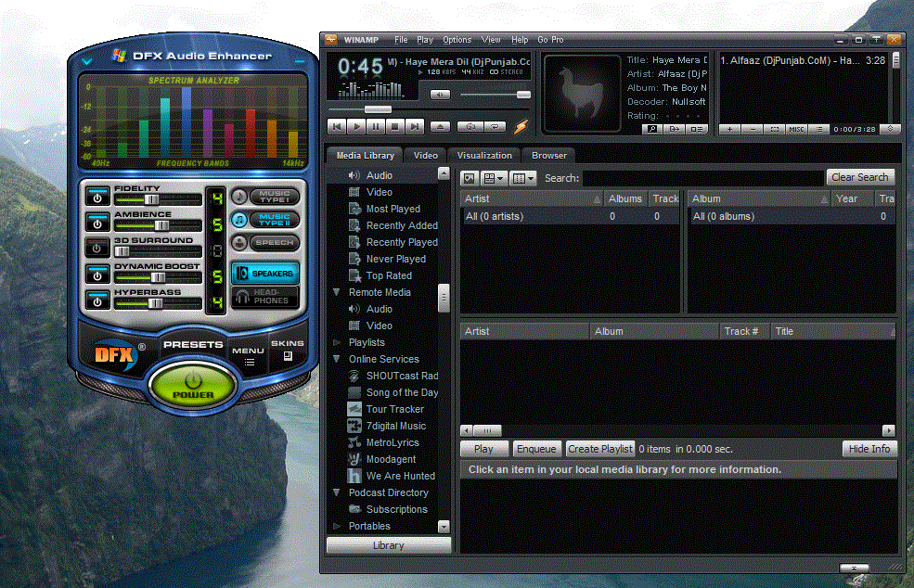The height and width of the screenshot is (588, 914).
Task: Click the green DFX Power button
Action: click(x=193, y=387)
